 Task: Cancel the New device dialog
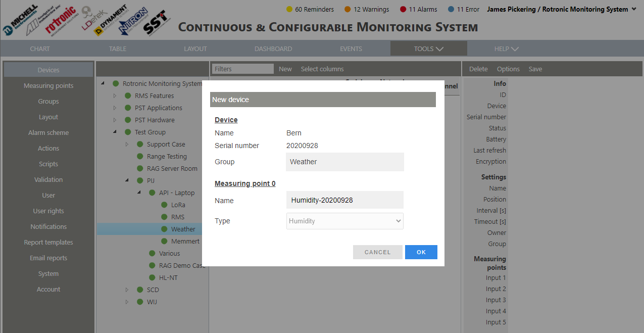tap(378, 252)
